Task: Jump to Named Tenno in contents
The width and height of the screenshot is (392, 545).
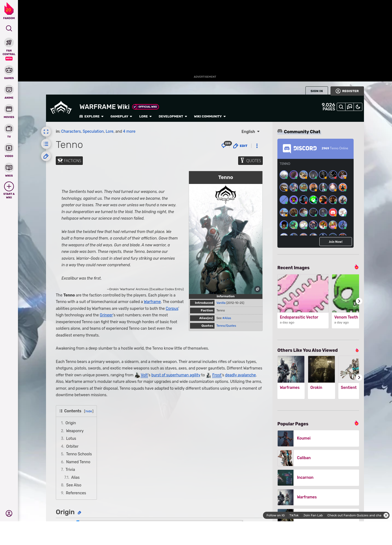Action: click(78, 462)
